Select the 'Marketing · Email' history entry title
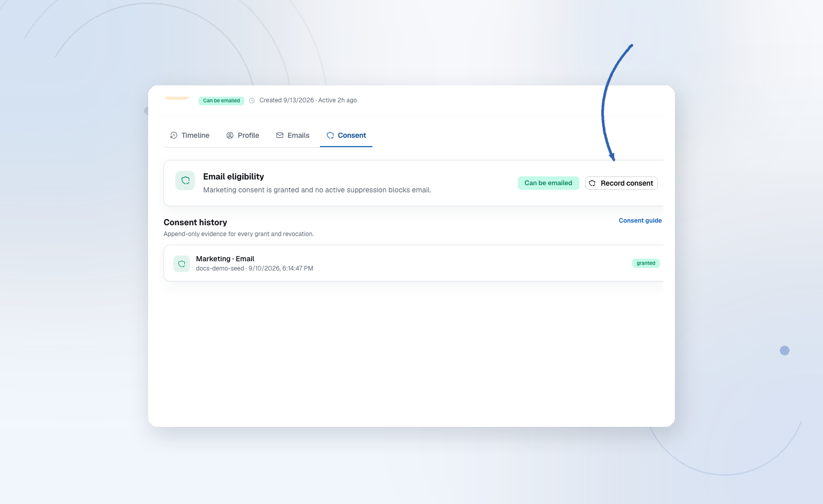823x504 pixels. coord(225,259)
